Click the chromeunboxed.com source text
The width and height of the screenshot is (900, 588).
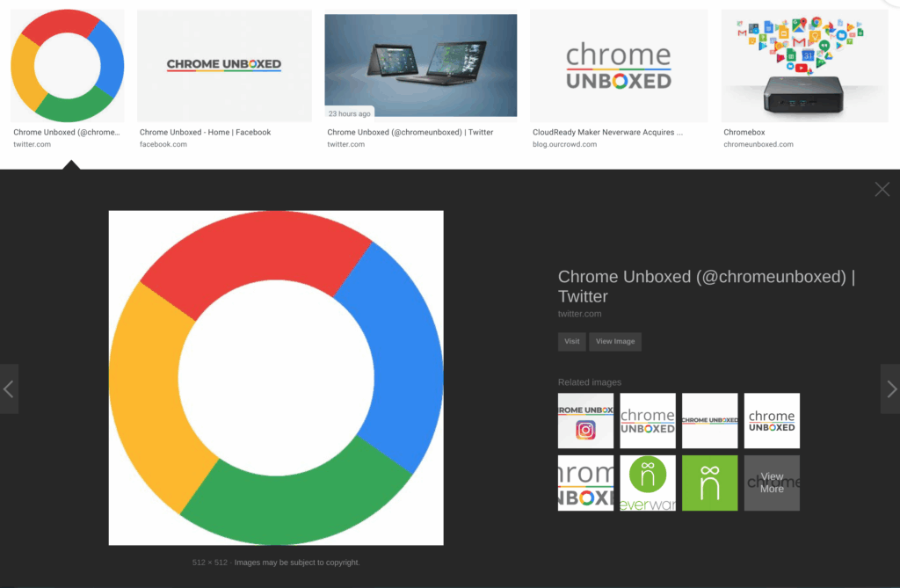758,145
